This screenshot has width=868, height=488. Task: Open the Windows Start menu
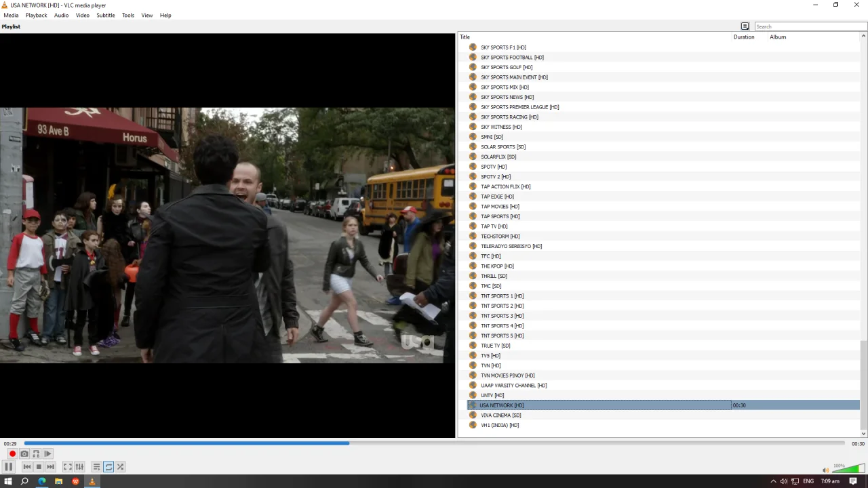click(x=8, y=481)
